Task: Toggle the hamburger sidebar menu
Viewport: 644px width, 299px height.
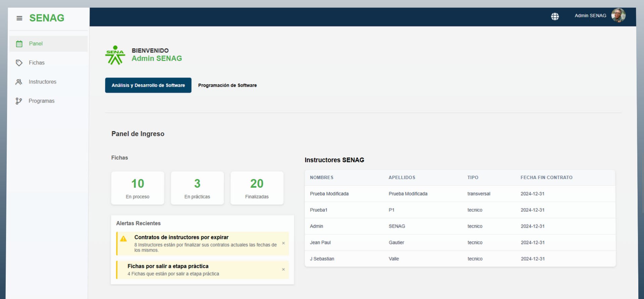Action: (x=19, y=18)
